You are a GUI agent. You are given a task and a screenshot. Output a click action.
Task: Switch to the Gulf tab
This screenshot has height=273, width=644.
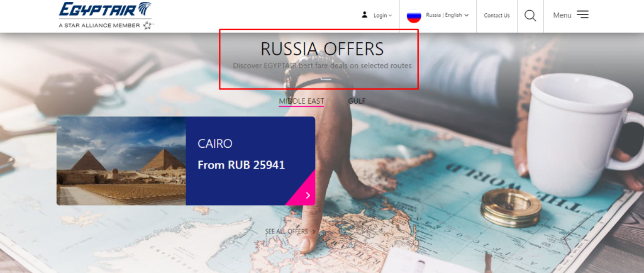tap(357, 101)
